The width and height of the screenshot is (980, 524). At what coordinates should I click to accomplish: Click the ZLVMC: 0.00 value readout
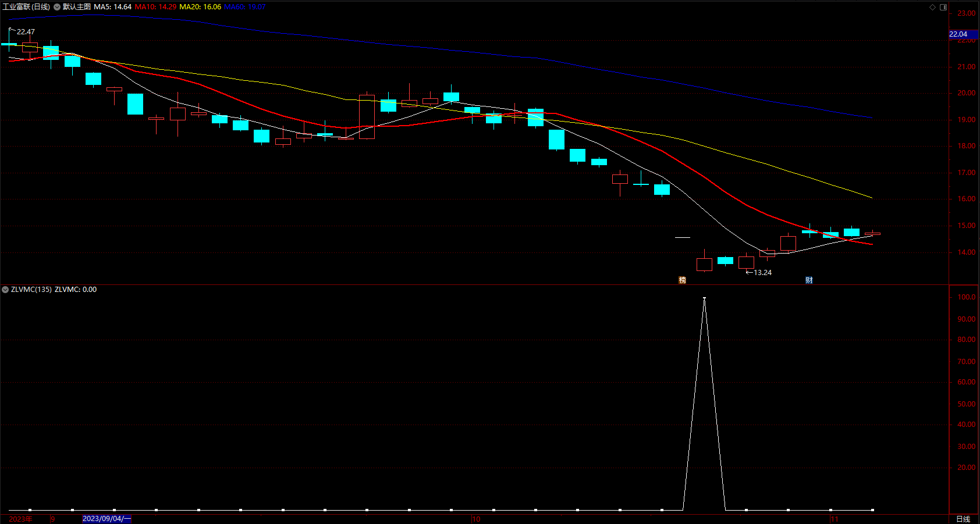(76, 290)
